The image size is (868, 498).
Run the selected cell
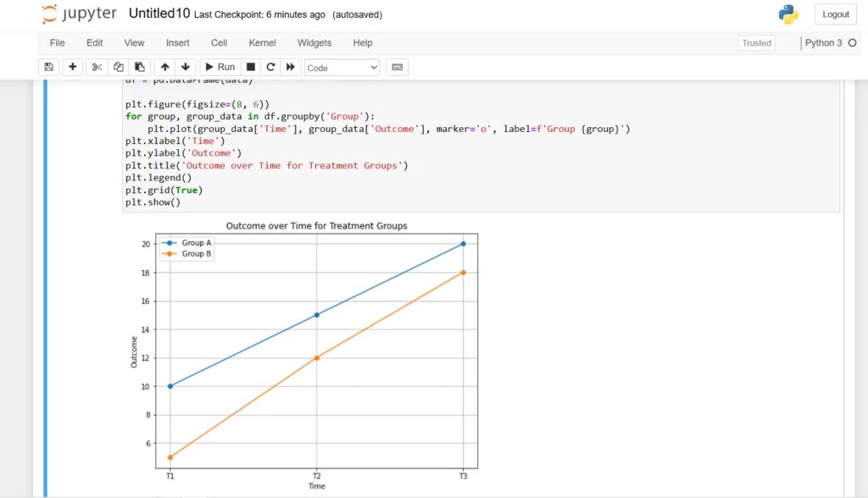(220, 67)
